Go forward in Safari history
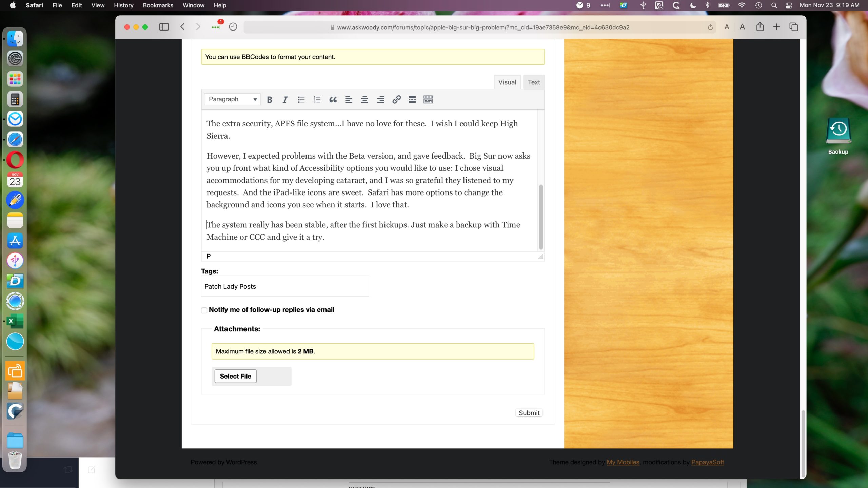Image resolution: width=868 pixels, height=488 pixels. (198, 27)
